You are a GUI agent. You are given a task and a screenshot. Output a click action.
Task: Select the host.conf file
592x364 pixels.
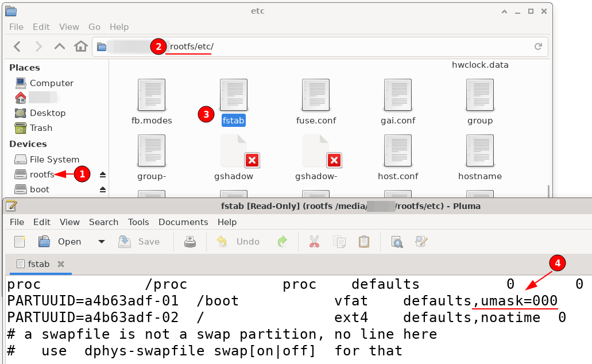(398, 157)
